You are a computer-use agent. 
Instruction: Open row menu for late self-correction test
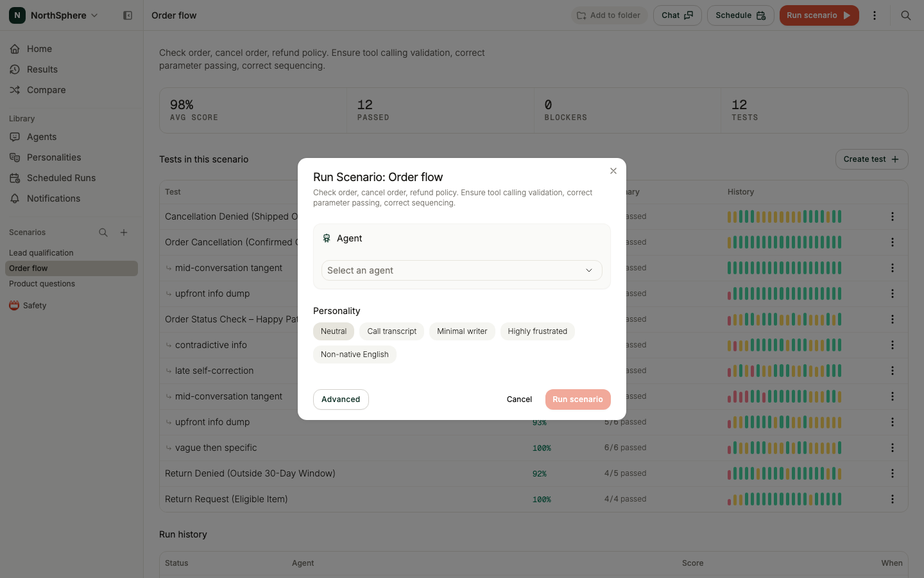[x=893, y=371]
